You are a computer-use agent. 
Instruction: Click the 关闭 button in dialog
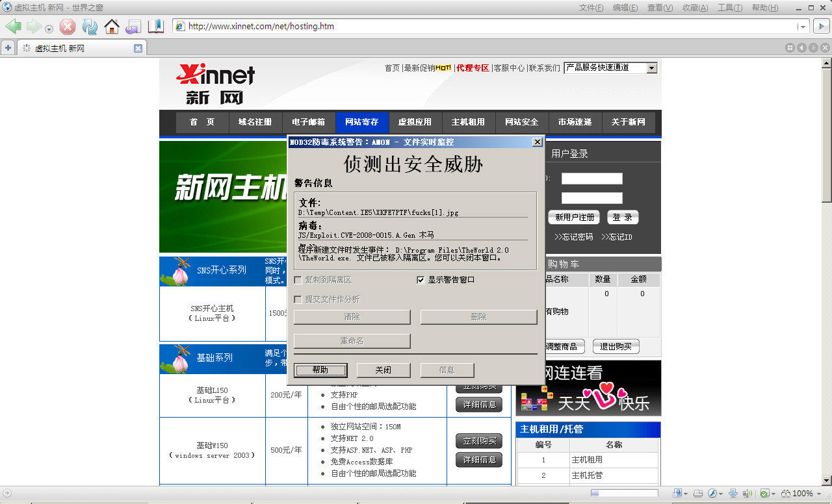[383, 370]
